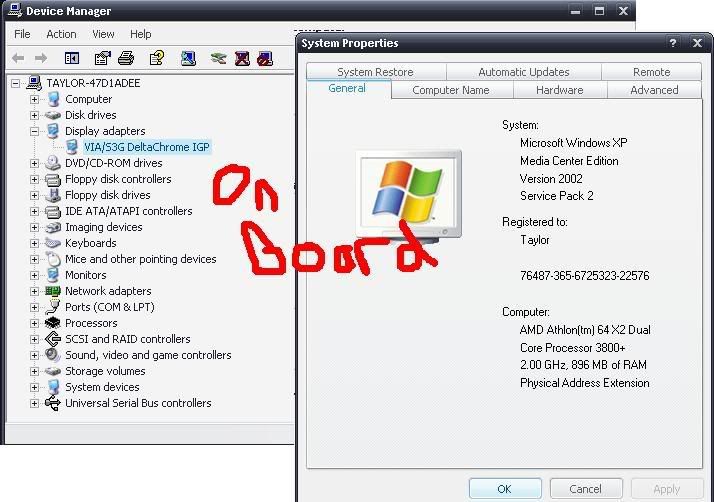Switch to the Computer Name tab
The width and height of the screenshot is (714, 502).
point(451,90)
